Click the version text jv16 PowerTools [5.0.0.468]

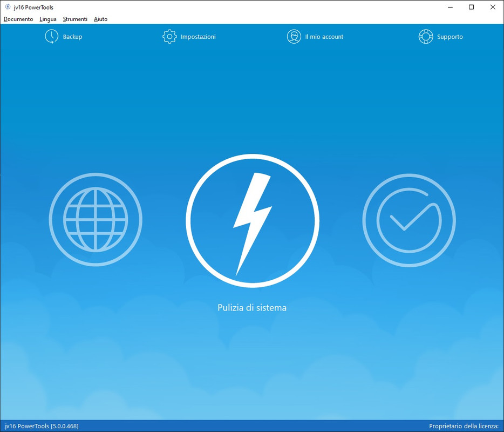[42, 426]
